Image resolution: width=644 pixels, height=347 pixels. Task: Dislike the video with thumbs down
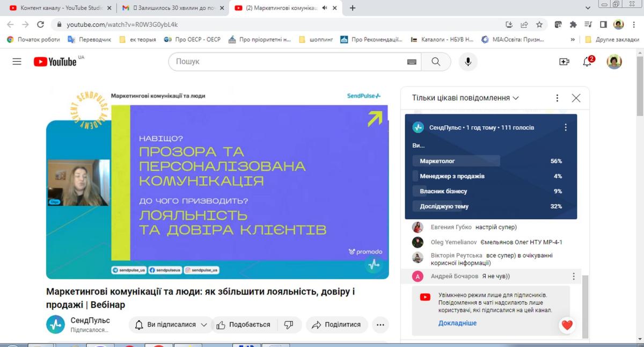289,324
